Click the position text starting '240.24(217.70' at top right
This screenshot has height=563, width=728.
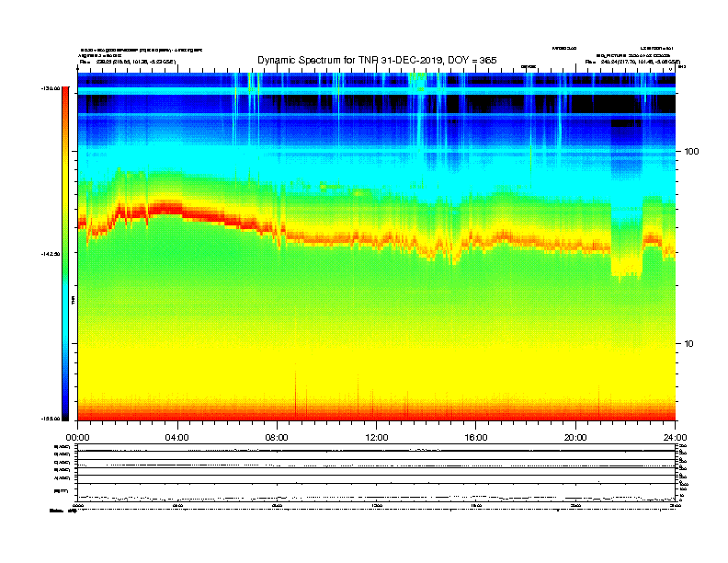[x=642, y=62]
